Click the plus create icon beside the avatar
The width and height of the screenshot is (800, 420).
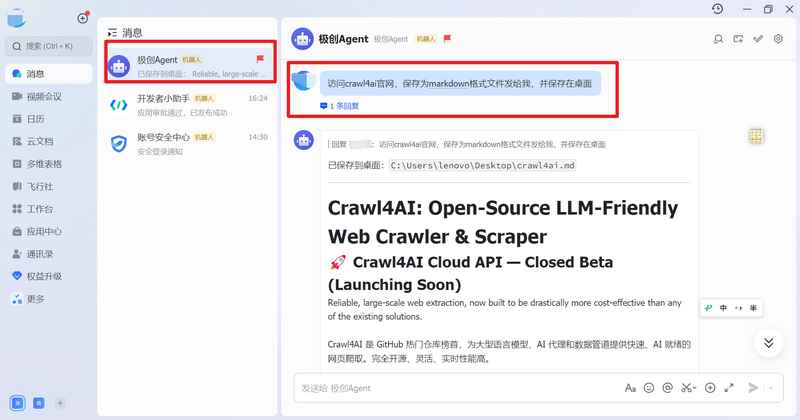83,18
